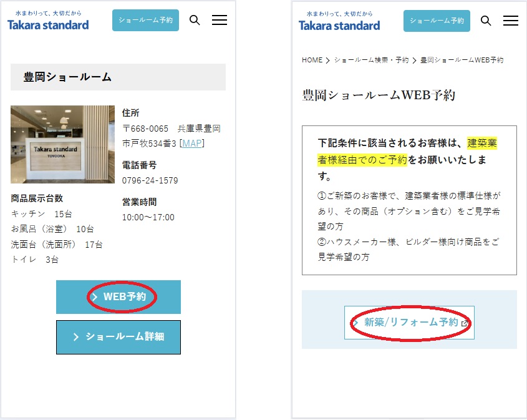Image resolution: width=527 pixels, height=420 pixels.
Task: Click the chevron arrow on WEB予約 button
Action: pos(94,297)
